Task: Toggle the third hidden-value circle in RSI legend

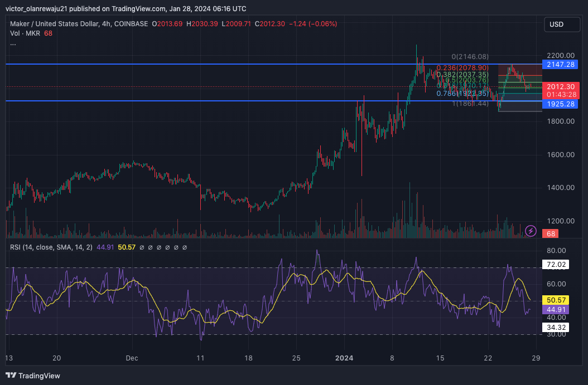Action: 158,247
